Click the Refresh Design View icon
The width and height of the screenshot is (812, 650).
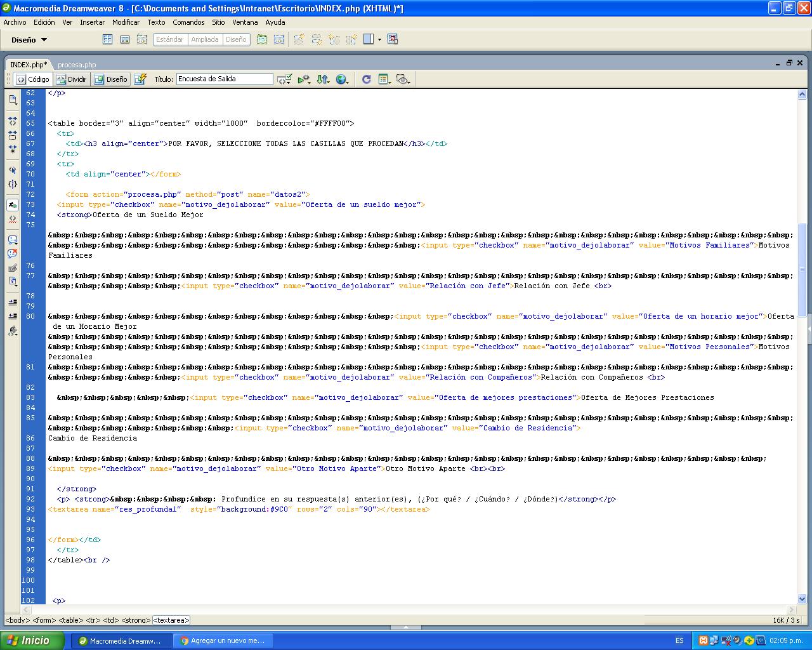[x=366, y=79]
